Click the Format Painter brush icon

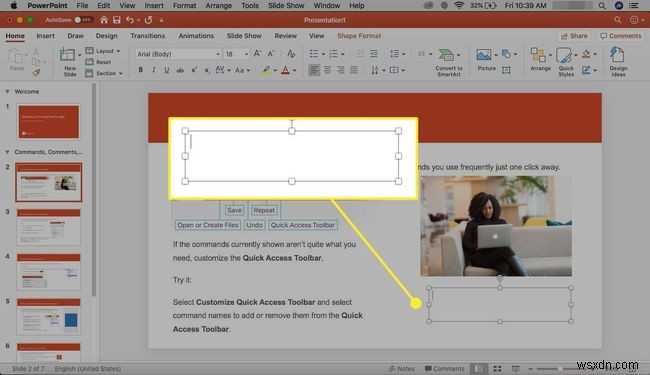pos(36,73)
